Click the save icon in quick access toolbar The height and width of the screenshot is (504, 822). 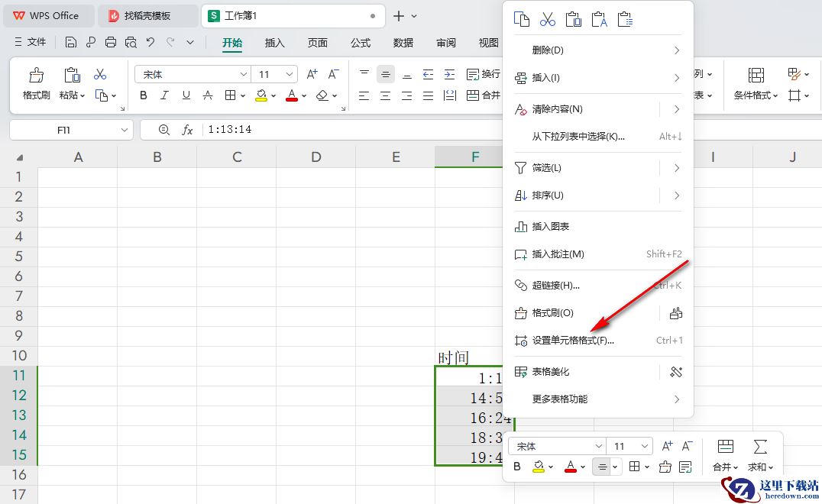(x=71, y=43)
